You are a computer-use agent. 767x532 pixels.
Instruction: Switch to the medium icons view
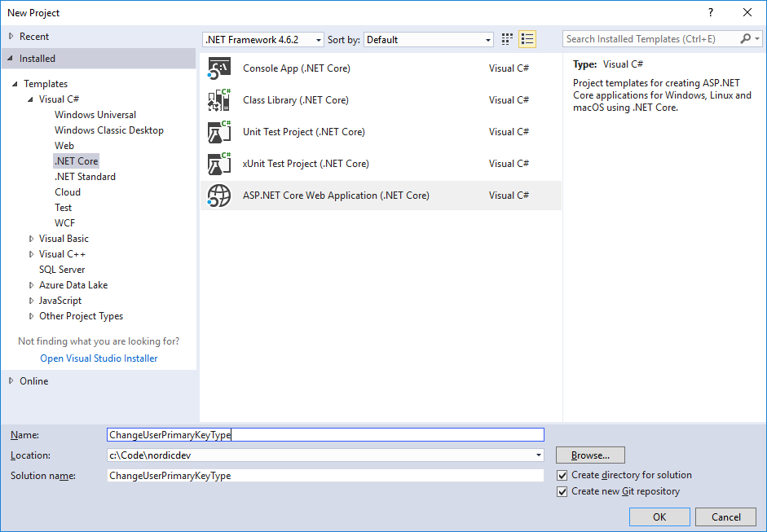(506, 38)
